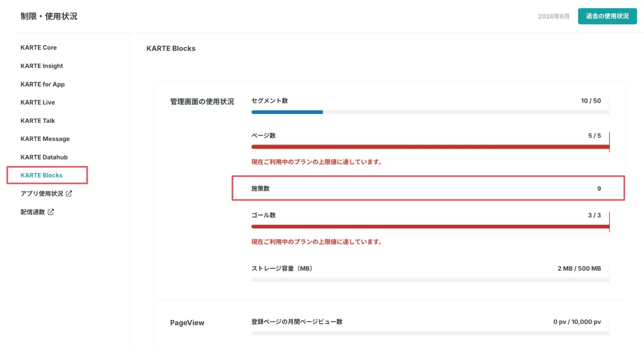The image size is (644, 345).
Task: Click the value 5 / 5
Action: (595, 136)
